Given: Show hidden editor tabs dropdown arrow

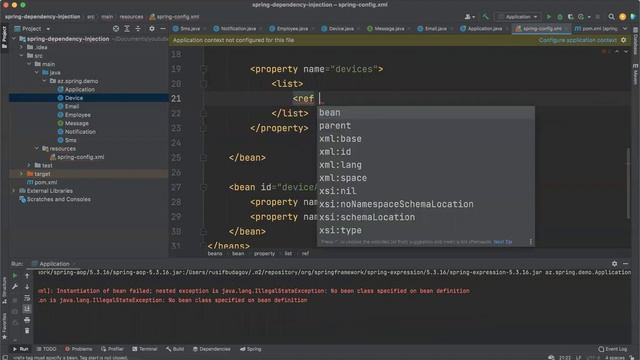Looking at the screenshot, I should tap(625, 29).
